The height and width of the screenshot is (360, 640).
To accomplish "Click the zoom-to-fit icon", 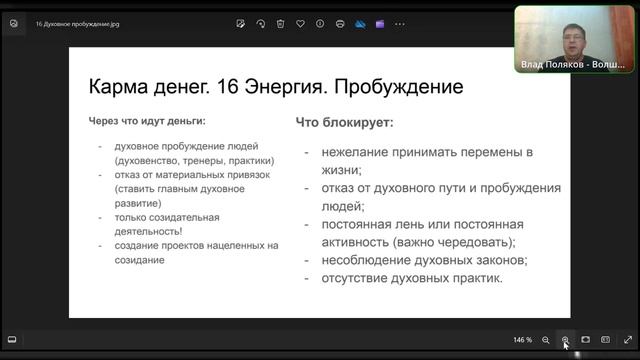I will pos(585,340).
